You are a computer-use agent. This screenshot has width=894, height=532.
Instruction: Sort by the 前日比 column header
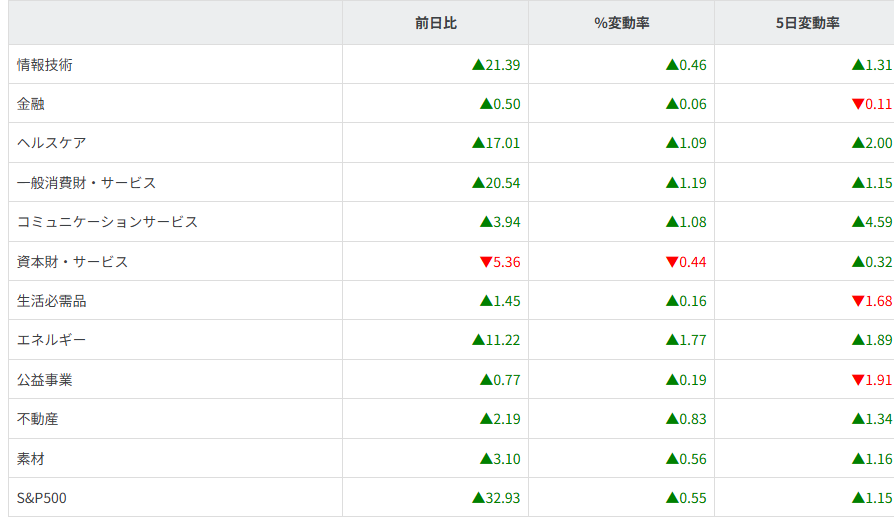tap(436, 23)
